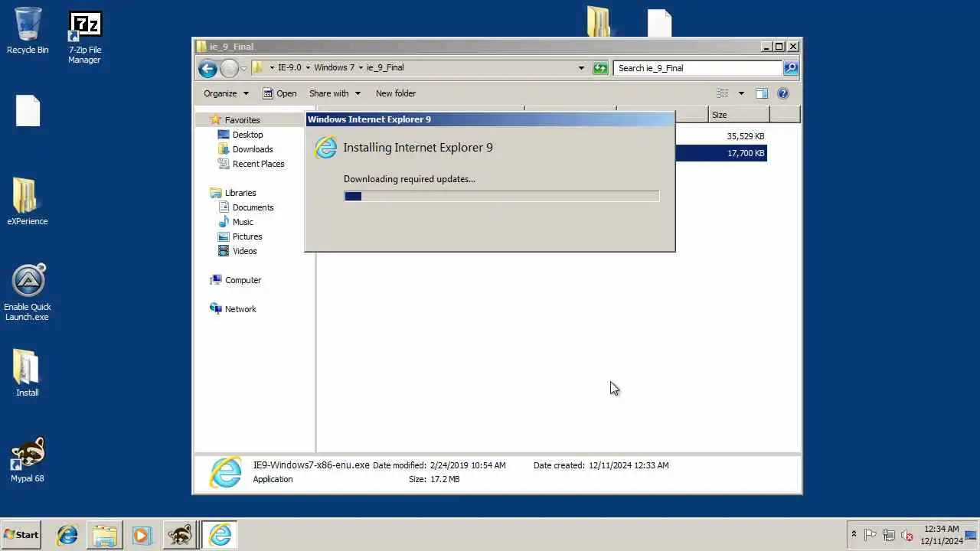Refresh the ie_9_Final folder view
Viewport: 980px width, 551px height.
point(600,68)
